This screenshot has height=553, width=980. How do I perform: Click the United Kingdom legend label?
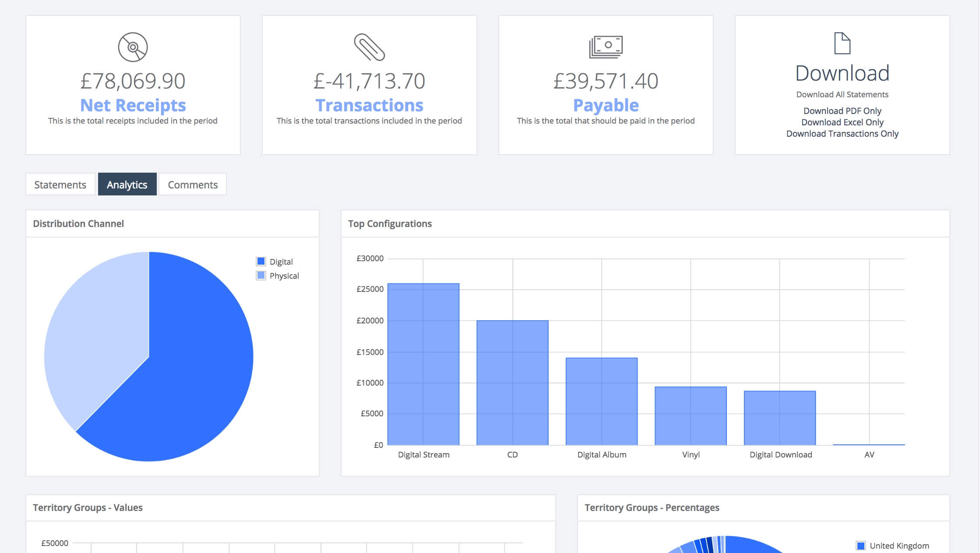[899, 546]
